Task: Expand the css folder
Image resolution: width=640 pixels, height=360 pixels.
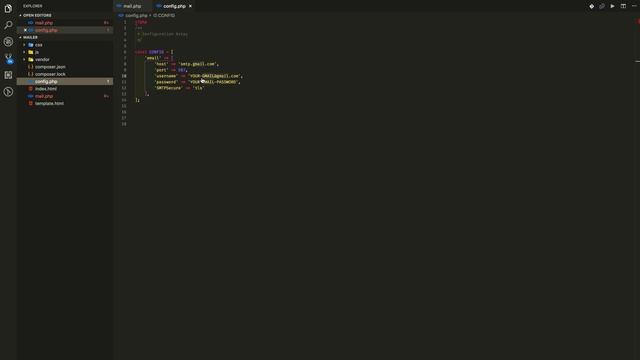Action: 39,45
